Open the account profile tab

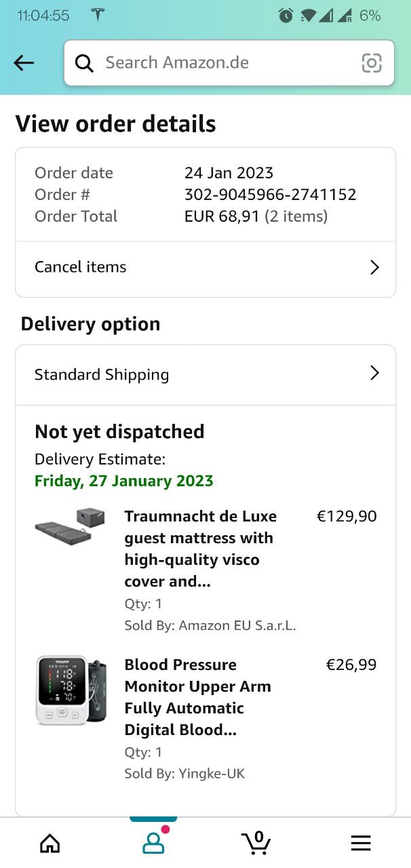[153, 843]
